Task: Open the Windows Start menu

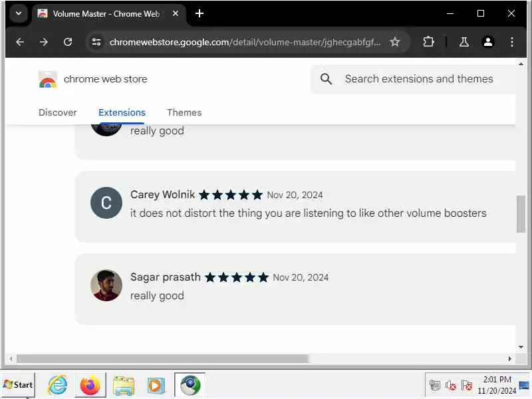Action: coord(18,385)
